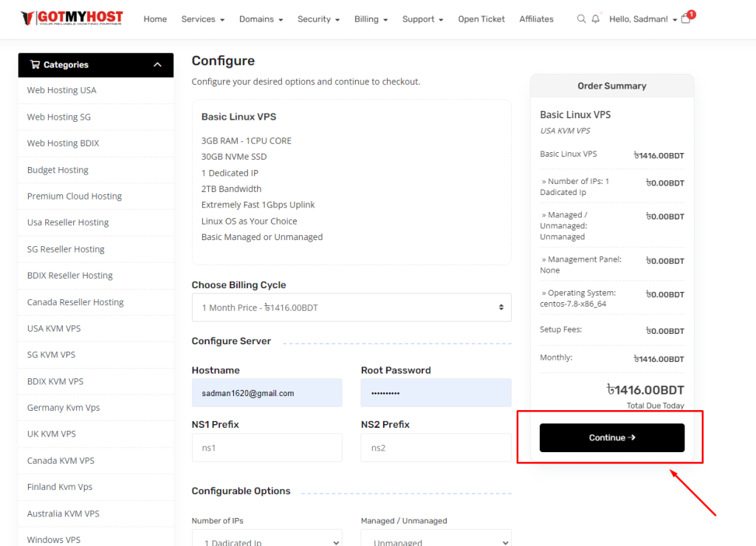Expand the Services dropdown menu

[x=202, y=19]
